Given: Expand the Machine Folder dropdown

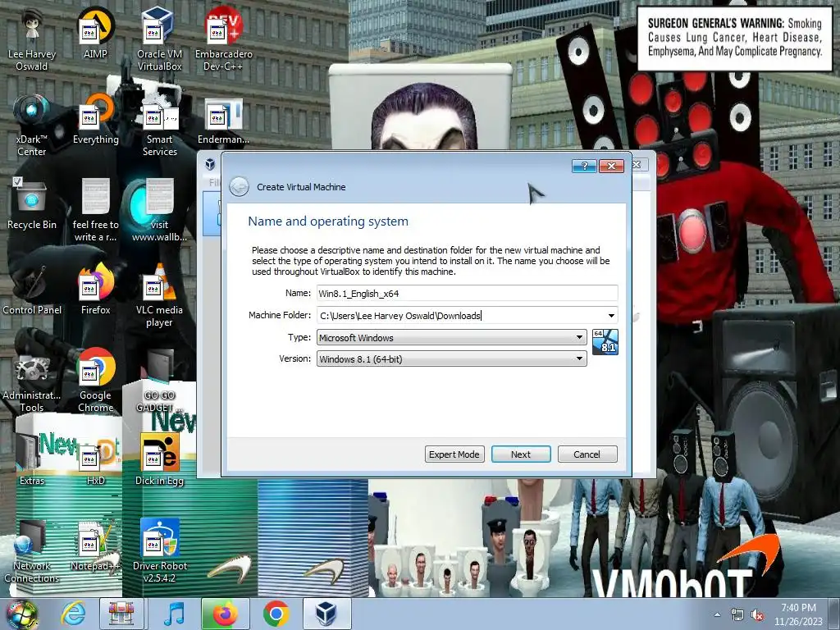Looking at the screenshot, I should 611,316.
